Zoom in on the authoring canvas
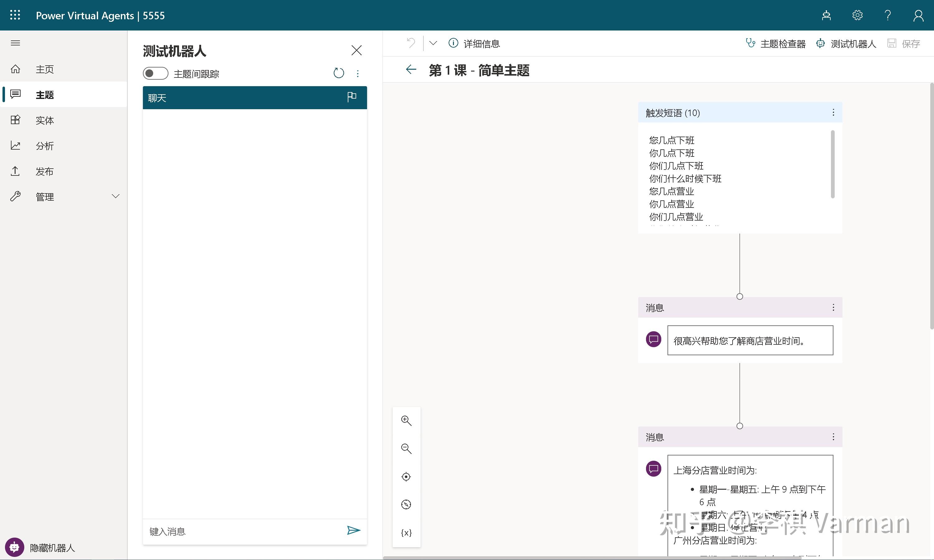This screenshot has width=934, height=560. (x=406, y=420)
